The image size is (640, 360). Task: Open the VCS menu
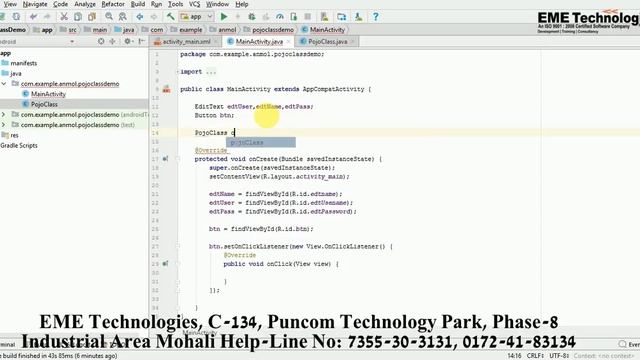click(195, 4)
